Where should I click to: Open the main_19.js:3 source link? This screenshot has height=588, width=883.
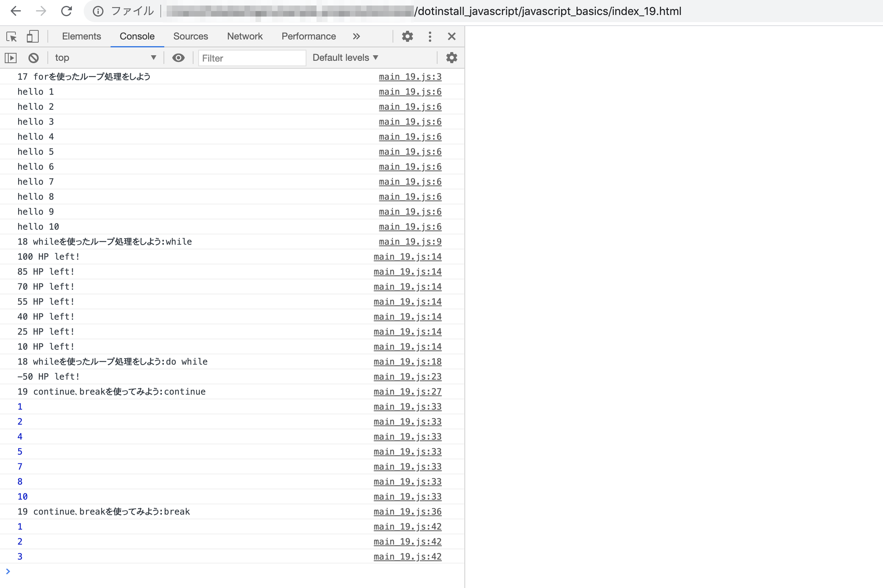(x=410, y=77)
